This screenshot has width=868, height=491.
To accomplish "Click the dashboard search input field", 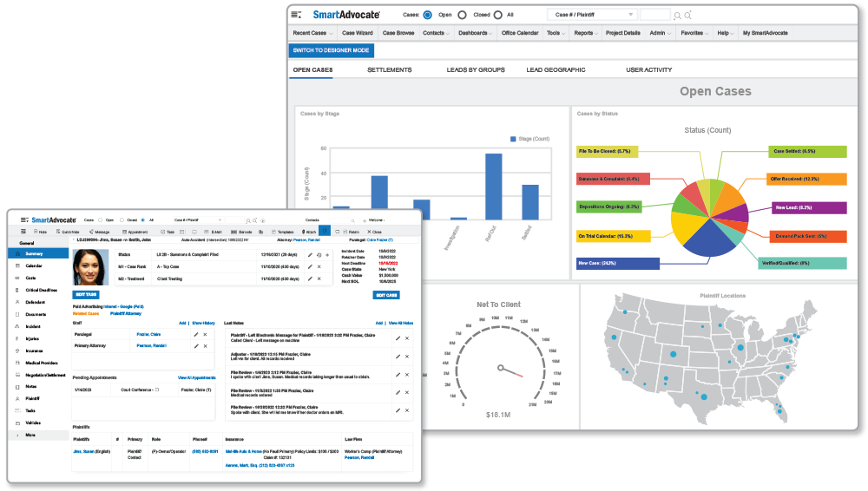I will point(654,15).
